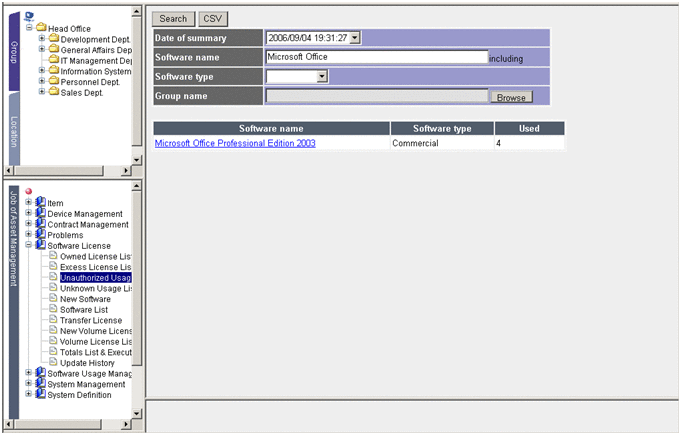Click the Personnel Dept. folder icon
The height and width of the screenshot is (437, 683).
pos(54,80)
